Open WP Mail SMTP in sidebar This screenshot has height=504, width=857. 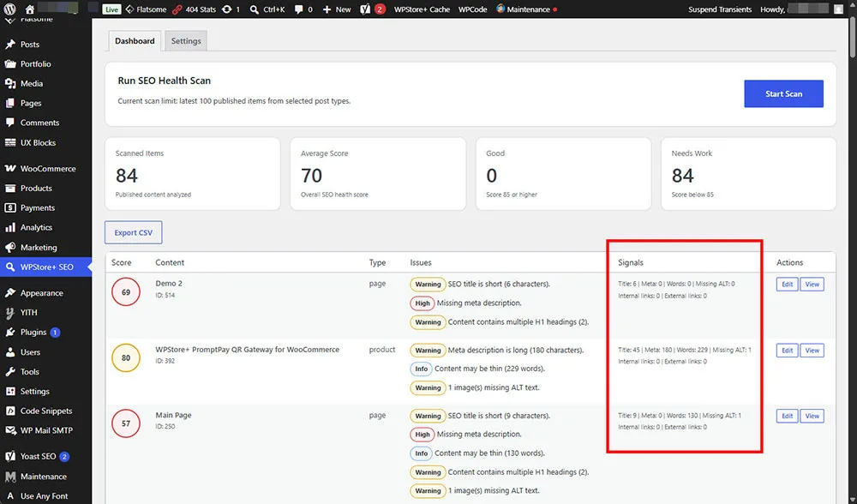(x=46, y=431)
